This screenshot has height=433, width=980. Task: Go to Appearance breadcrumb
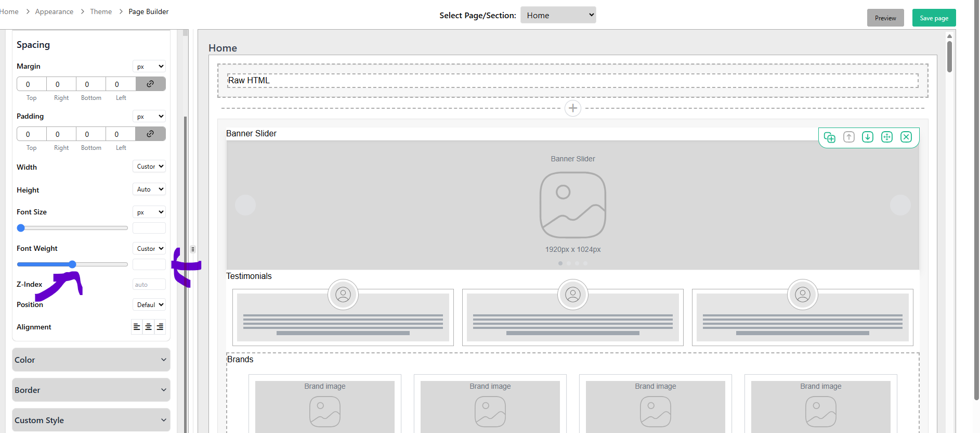(54, 11)
